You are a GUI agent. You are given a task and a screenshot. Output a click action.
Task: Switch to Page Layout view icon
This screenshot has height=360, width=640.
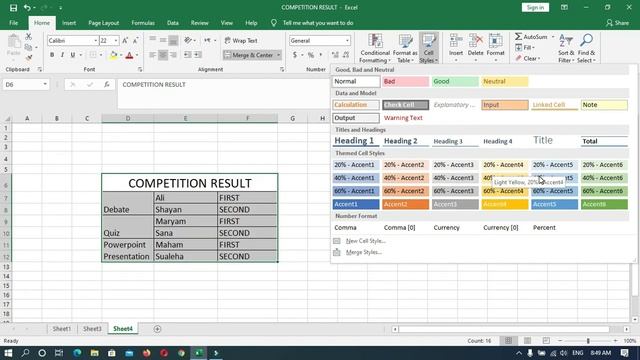click(x=527, y=340)
